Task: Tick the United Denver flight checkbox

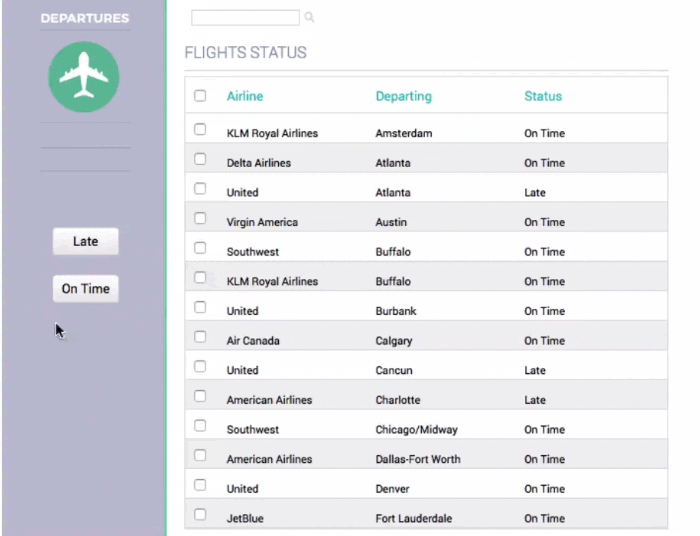Action: click(200, 485)
